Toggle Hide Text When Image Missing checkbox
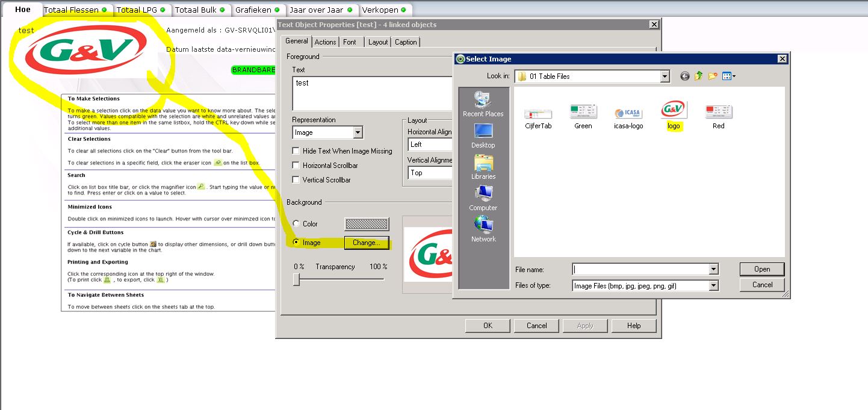This screenshot has width=868, height=410. pyautogui.click(x=296, y=151)
